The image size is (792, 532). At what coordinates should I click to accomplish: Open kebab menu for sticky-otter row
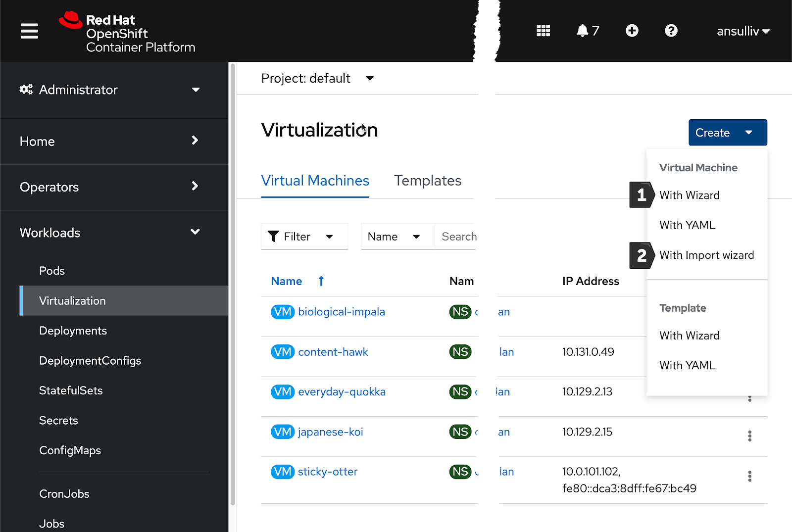click(x=749, y=476)
